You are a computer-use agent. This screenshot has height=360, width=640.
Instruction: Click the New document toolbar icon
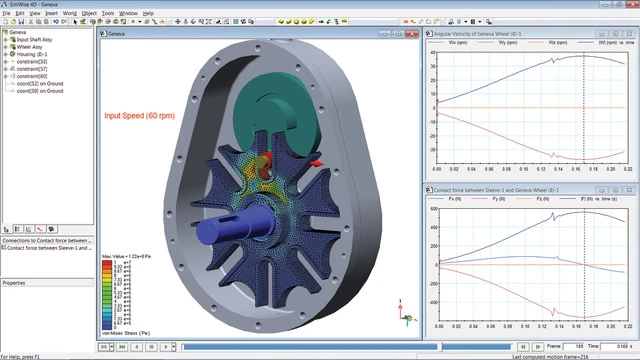pos(6,22)
